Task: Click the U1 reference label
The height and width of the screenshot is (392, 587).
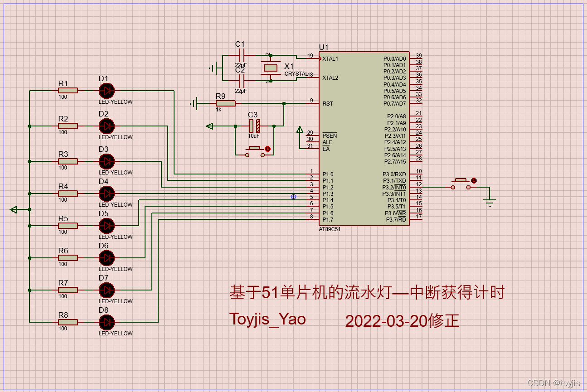Action: point(324,47)
